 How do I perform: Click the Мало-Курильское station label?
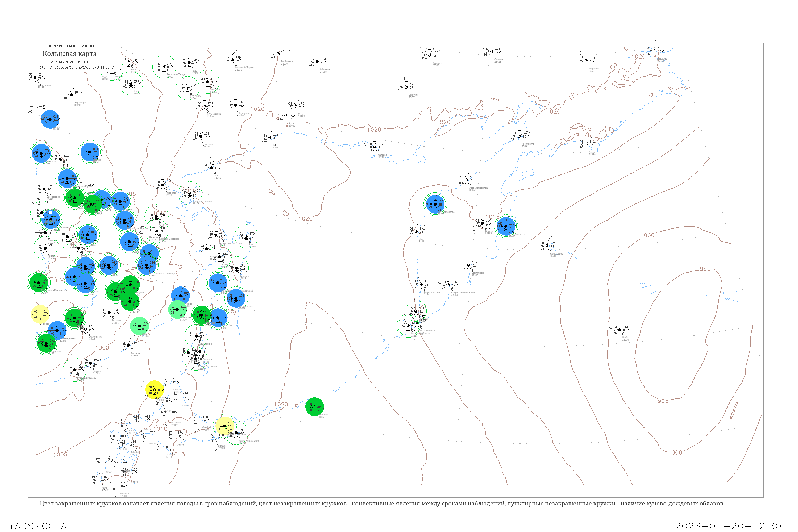[249, 441]
